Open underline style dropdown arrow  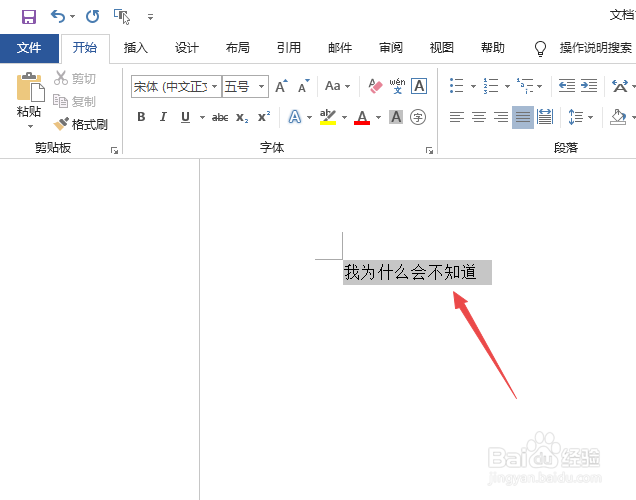click(202, 118)
